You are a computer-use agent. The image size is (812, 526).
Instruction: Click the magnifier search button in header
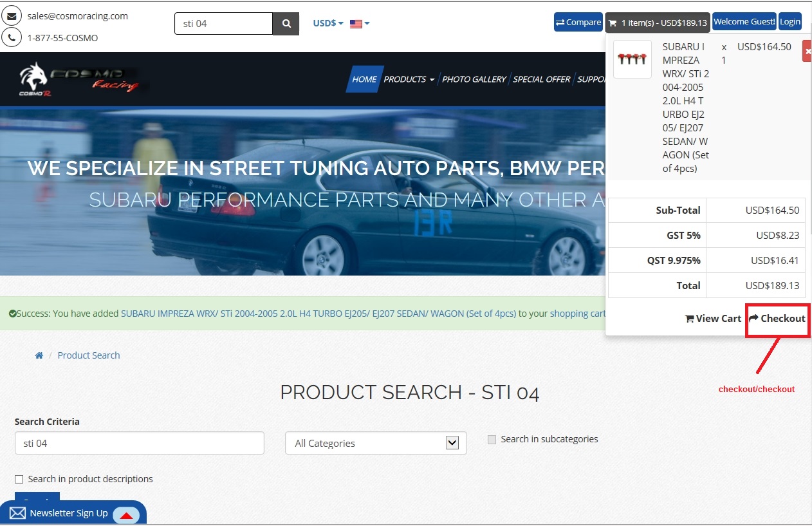pos(286,24)
